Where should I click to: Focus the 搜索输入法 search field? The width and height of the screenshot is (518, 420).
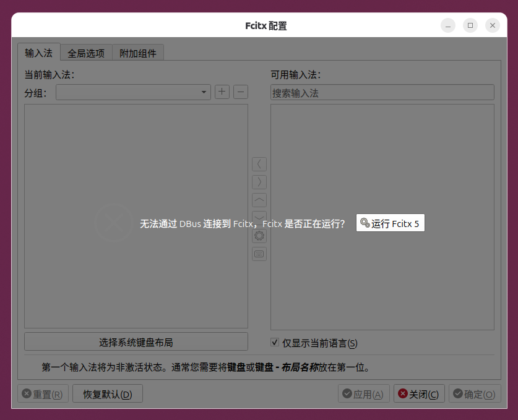382,92
